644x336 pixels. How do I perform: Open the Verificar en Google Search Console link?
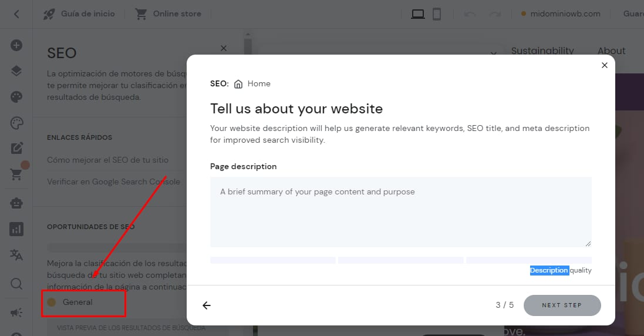[x=113, y=182]
